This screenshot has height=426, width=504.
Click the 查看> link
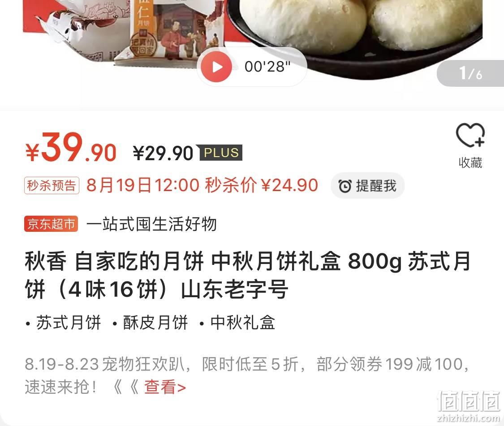[x=165, y=387]
